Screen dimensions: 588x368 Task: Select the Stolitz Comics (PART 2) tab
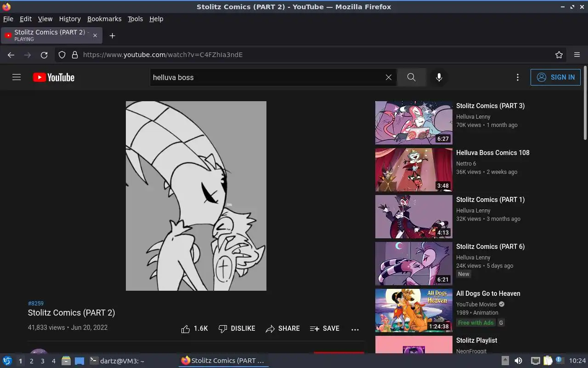click(x=52, y=35)
